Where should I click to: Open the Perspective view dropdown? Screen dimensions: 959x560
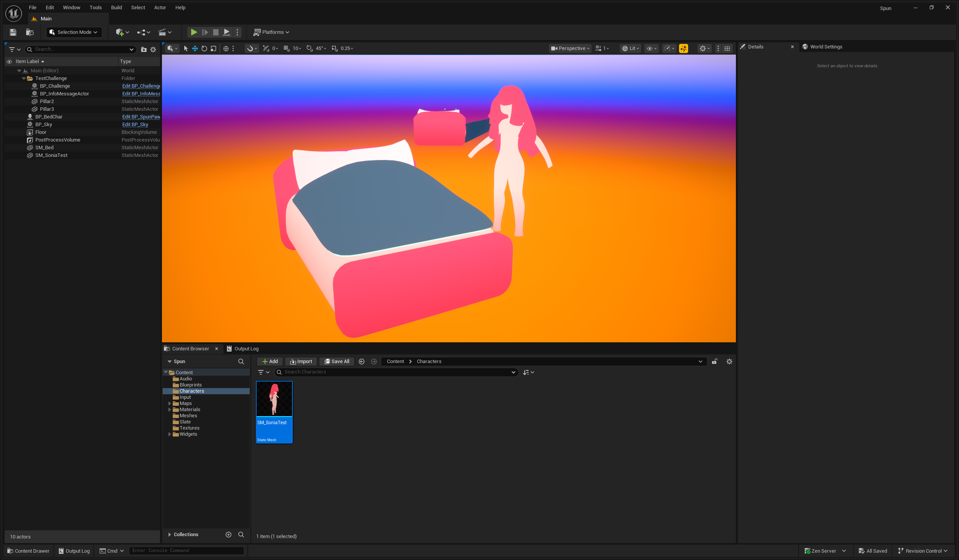pos(570,48)
